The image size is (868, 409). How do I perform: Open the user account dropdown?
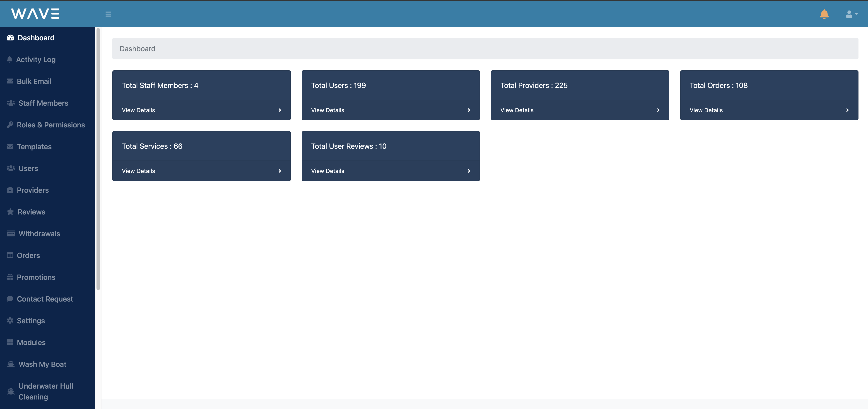point(851,14)
